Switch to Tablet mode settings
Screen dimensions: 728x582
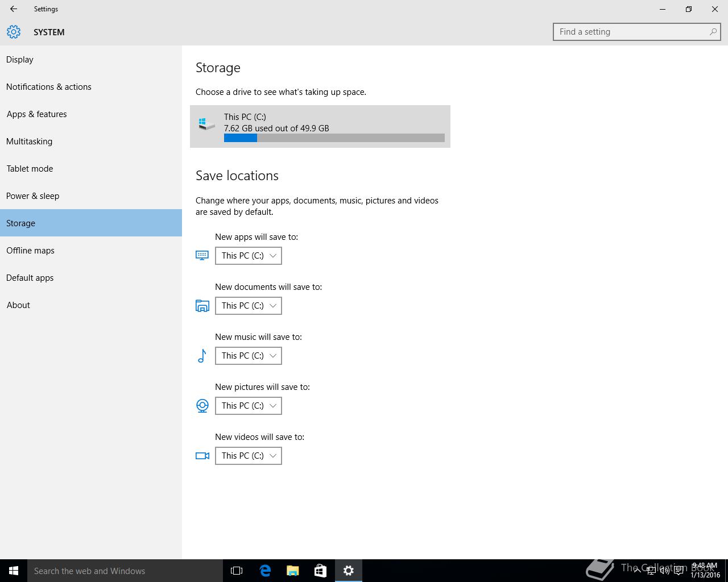(91, 168)
